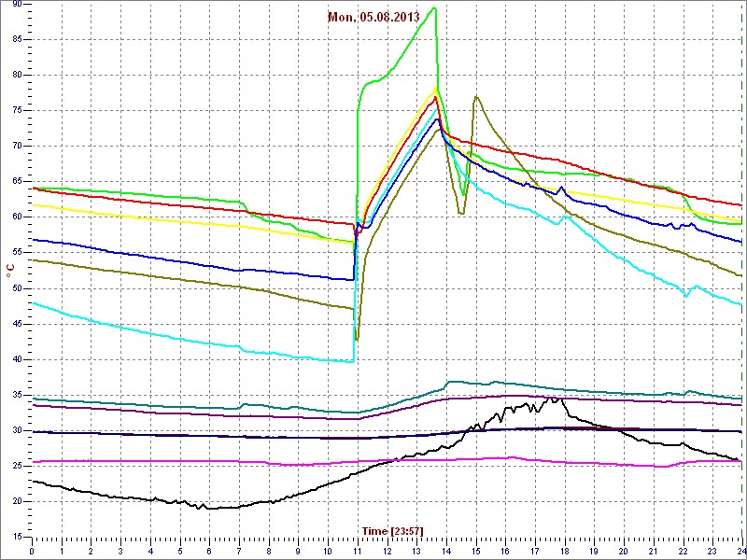Screen dimensions: 747x560
Task: Select the 40 label on the temperature axis
Action: coord(16,359)
